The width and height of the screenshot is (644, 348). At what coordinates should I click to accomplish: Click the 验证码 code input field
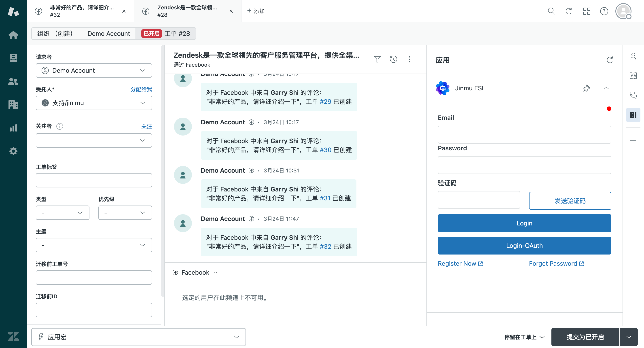tap(479, 200)
